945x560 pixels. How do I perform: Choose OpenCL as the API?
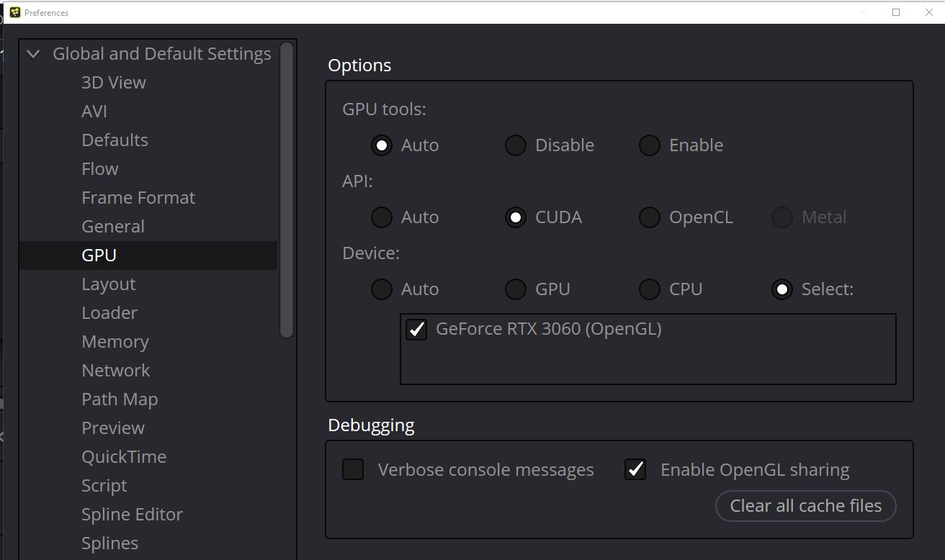point(650,217)
